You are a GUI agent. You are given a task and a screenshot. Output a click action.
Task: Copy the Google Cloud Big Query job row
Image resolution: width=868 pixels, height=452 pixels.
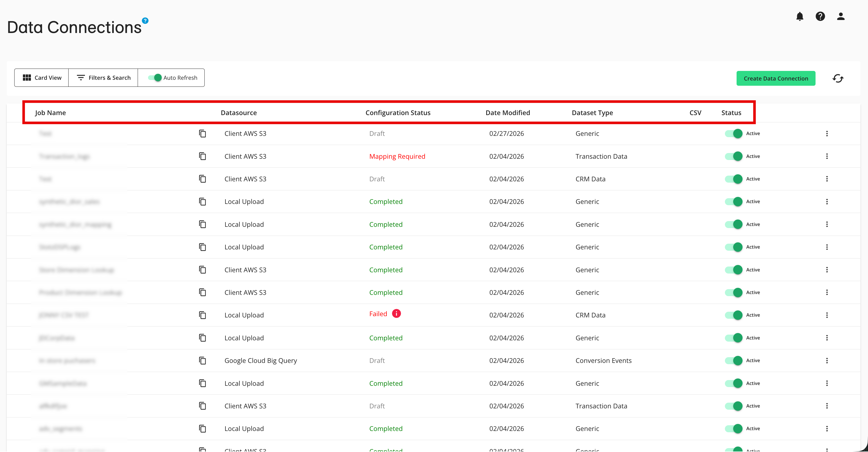[202, 360]
